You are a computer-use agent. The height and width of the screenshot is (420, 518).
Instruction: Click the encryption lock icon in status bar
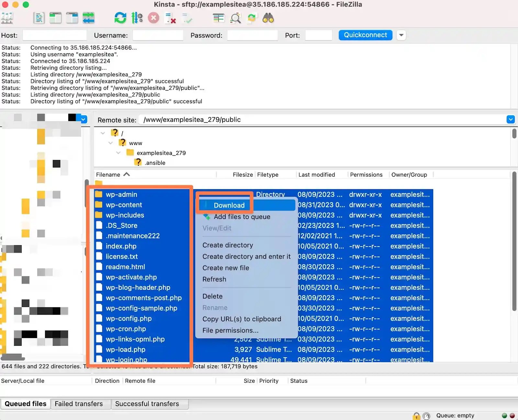click(x=416, y=416)
